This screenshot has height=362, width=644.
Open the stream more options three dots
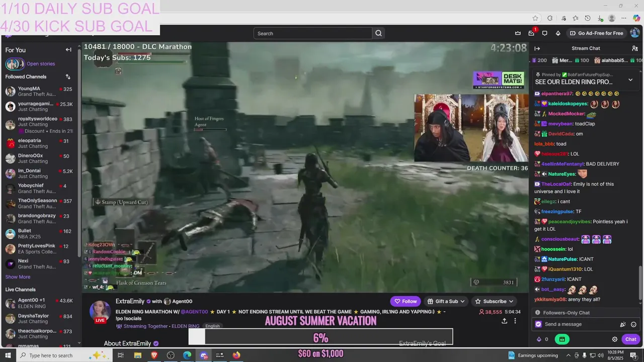pos(515,321)
